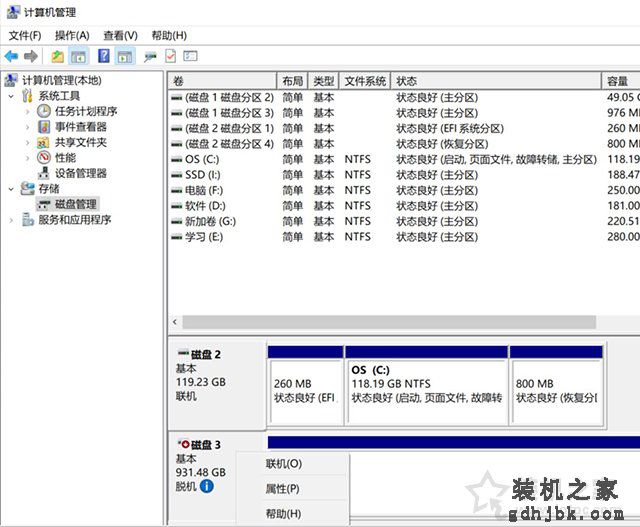The width and height of the screenshot is (640, 527).
Task: Sort by the 文件系统 column header
Action: (x=365, y=81)
